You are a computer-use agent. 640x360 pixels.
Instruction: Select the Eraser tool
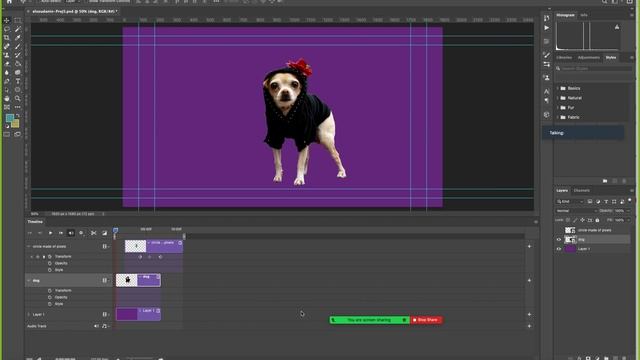pos(7,64)
